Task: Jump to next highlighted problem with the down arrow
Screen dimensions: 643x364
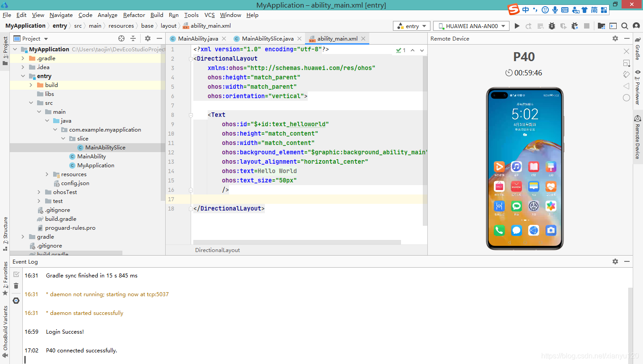Action: tap(422, 50)
